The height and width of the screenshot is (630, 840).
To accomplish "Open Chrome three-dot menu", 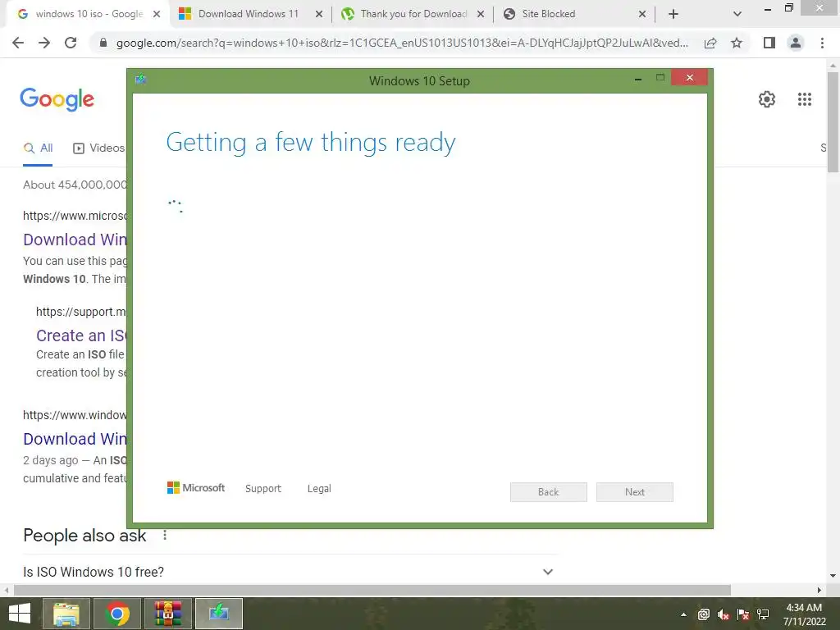I will pyautogui.click(x=822, y=43).
